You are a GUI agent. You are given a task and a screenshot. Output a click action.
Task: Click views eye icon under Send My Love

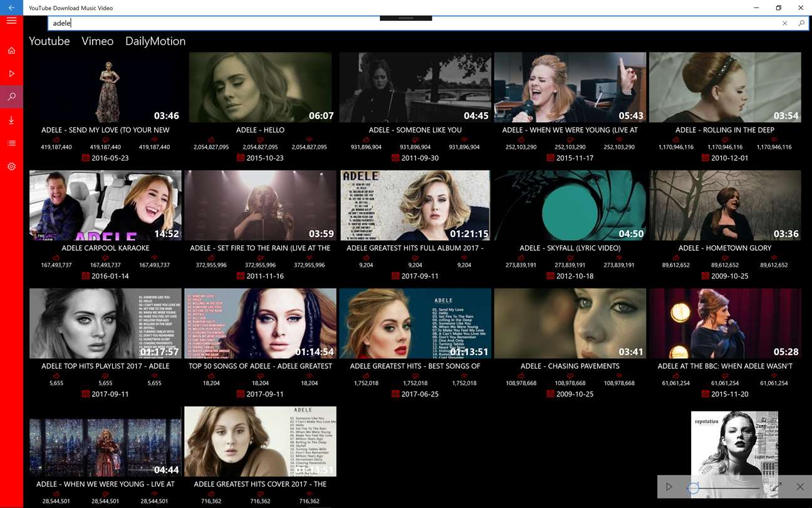[154, 139]
